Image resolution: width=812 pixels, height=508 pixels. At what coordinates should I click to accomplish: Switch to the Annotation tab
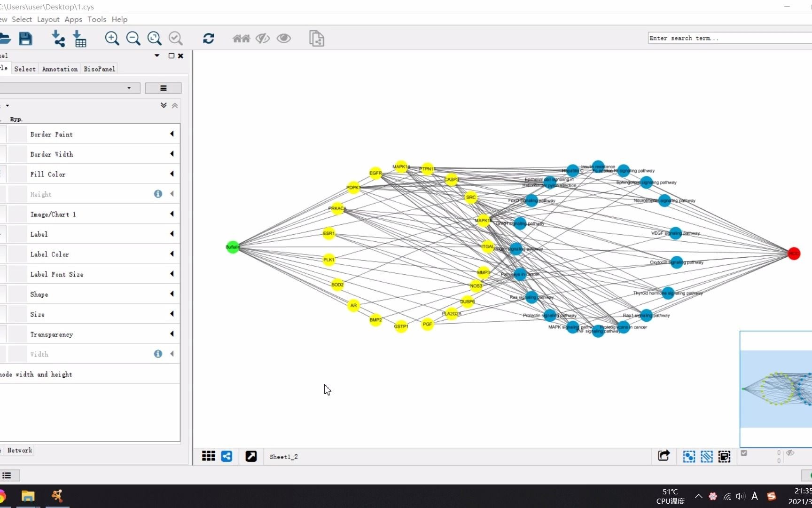[x=60, y=69]
